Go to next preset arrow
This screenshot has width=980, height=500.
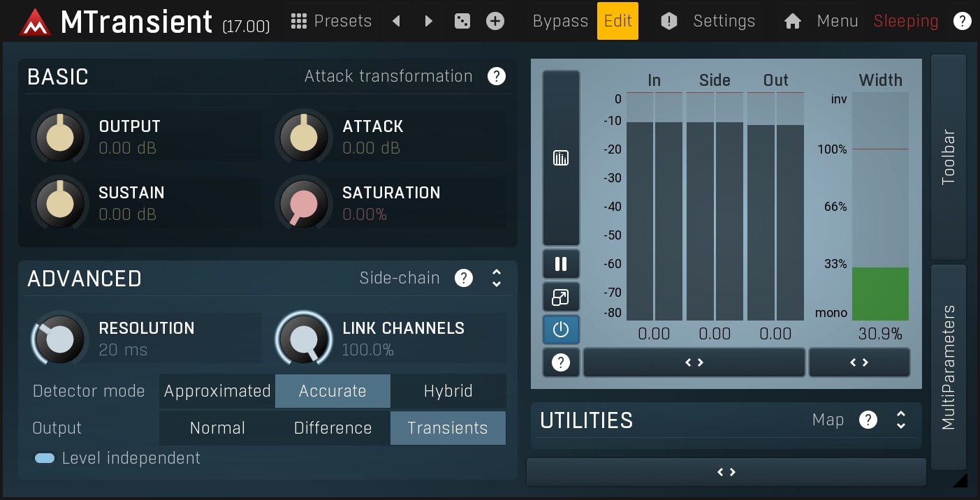(x=429, y=21)
